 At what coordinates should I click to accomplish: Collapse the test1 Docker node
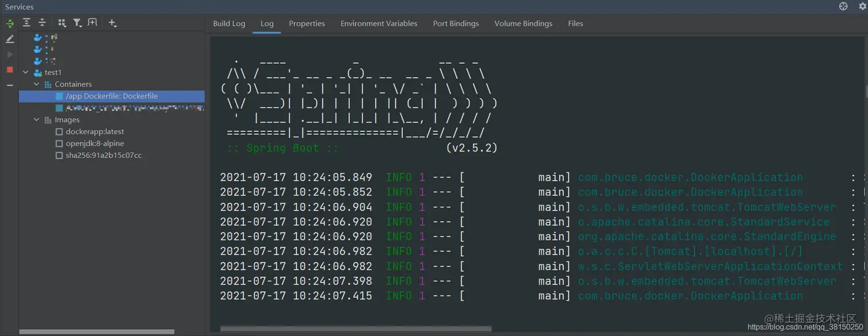pos(25,72)
